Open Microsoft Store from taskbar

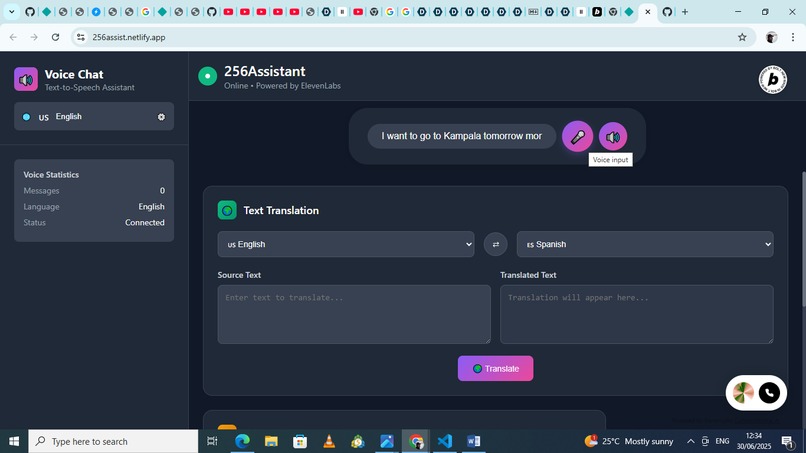[300, 441]
